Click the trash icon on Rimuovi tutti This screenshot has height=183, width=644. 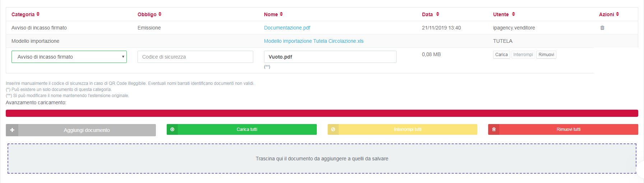(494, 129)
